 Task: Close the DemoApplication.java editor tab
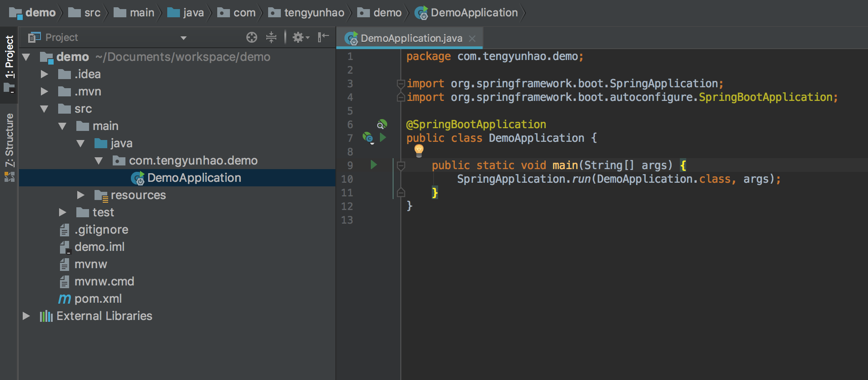point(472,39)
